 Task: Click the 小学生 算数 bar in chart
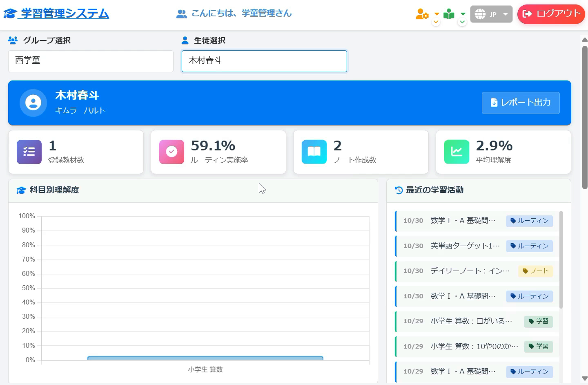point(205,358)
